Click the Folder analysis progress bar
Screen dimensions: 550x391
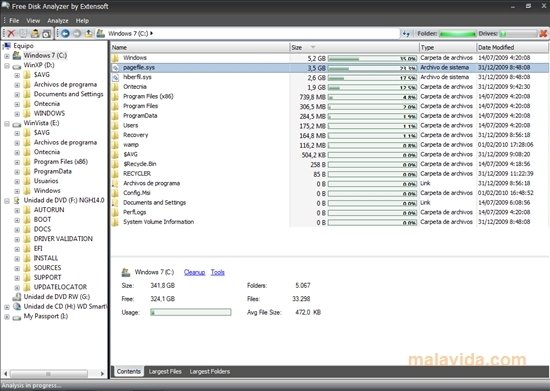point(458,34)
